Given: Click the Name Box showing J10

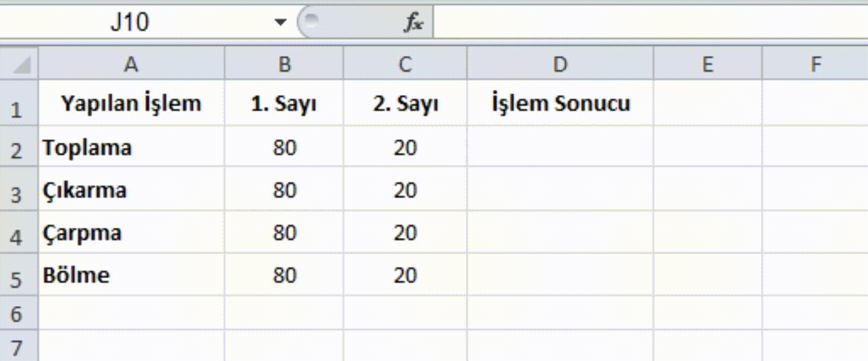Looking at the screenshot, I should 130,22.
